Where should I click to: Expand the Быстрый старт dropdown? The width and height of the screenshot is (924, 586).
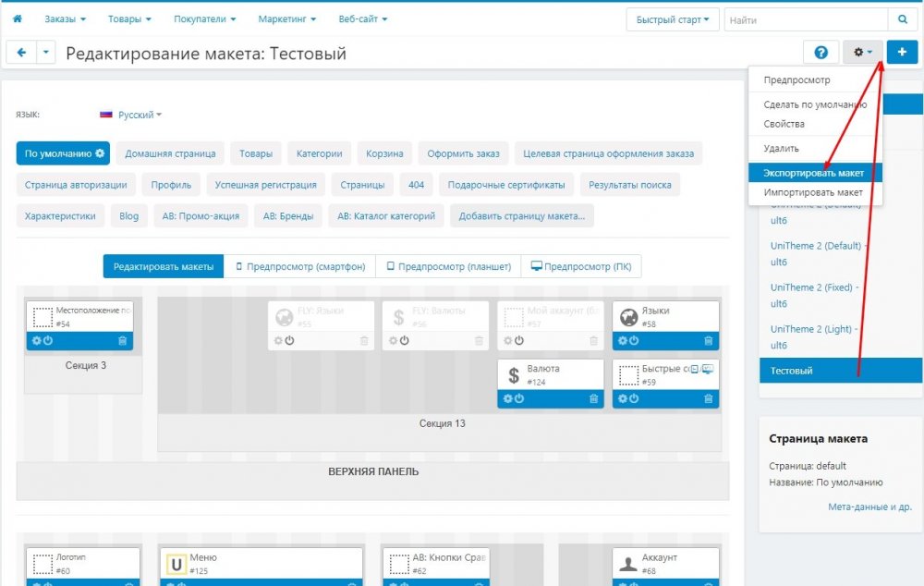pyautogui.click(x=673, y=18)
